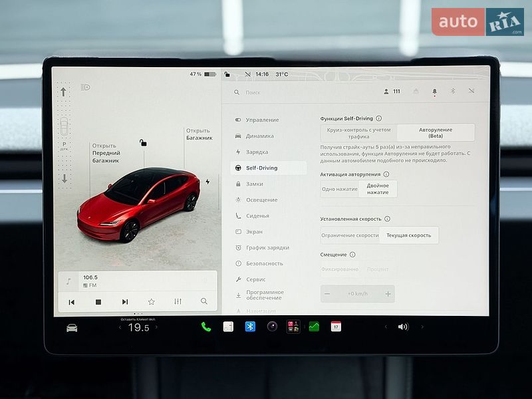
Task: Show info for Установленная скорость
Action: coord(387,219)
